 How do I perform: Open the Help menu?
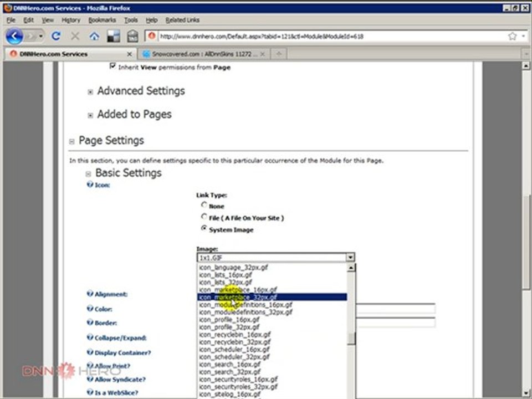tap(152, 20)
